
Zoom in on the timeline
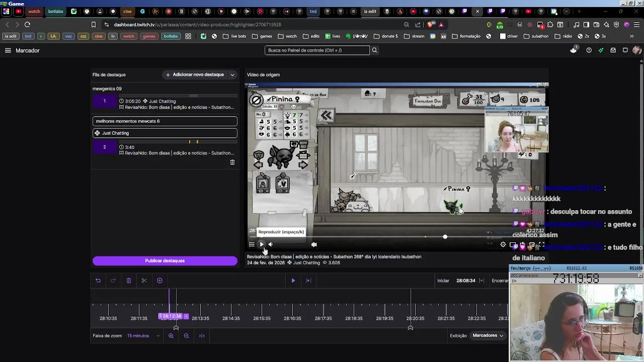point(171,336)
